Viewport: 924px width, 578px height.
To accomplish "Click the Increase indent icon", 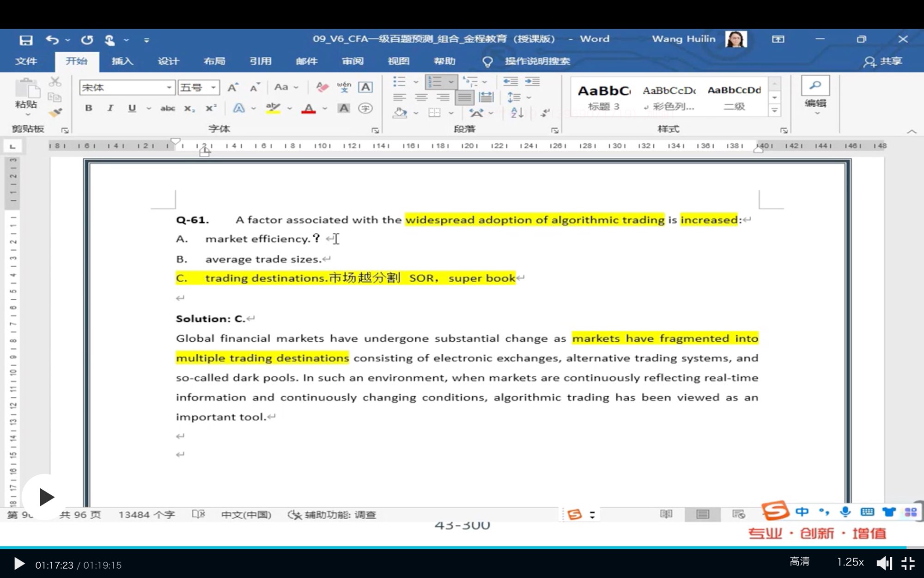I will click(x=532, y=82).
